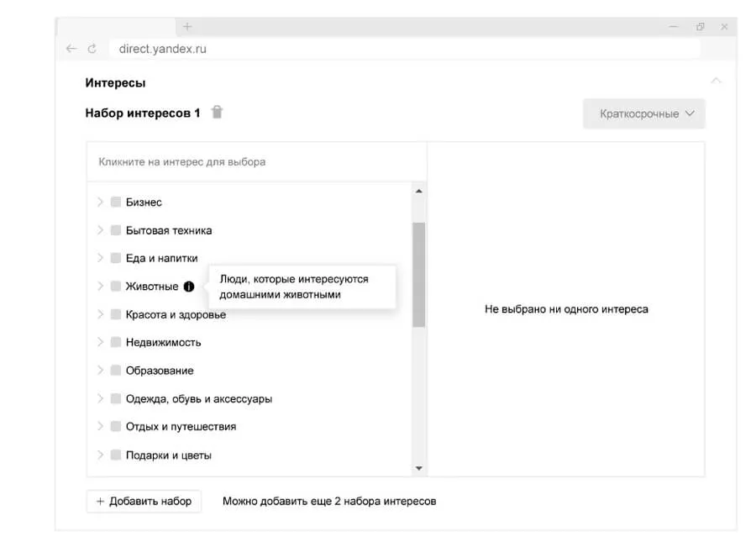756x542 pixels.
Task: Expand the Бытовая техника category
Action: [x=100, y=230]
